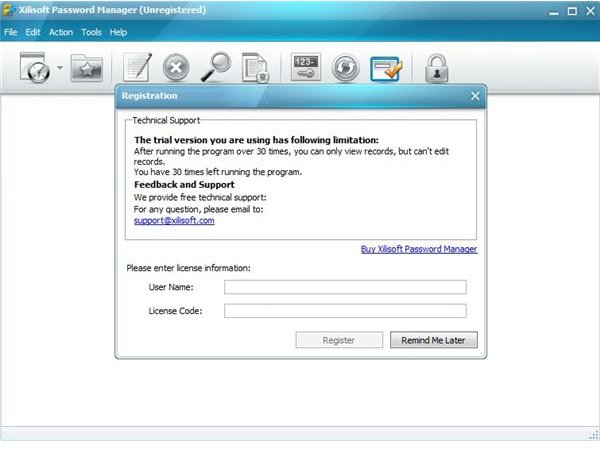600x450 pixels.
Task: Open the Tools menu
Action: pyautogui.click(x=91, y=32)
